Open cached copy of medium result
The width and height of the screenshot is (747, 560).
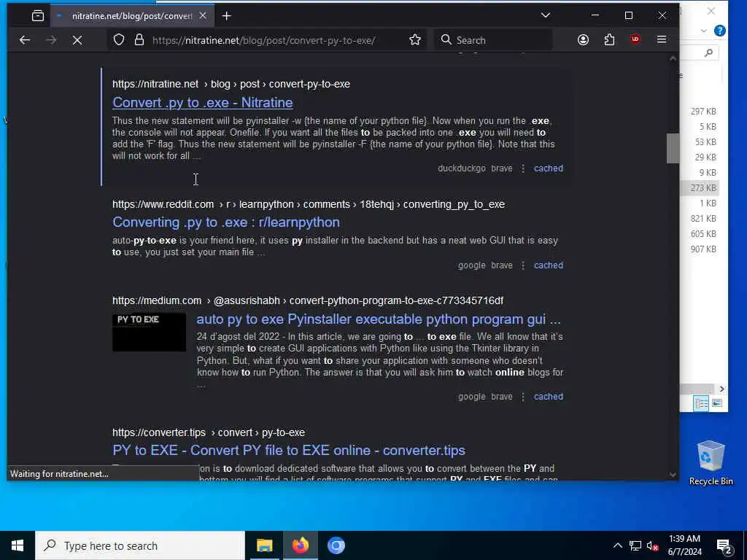pyautogui.click(x=549, y=397)
